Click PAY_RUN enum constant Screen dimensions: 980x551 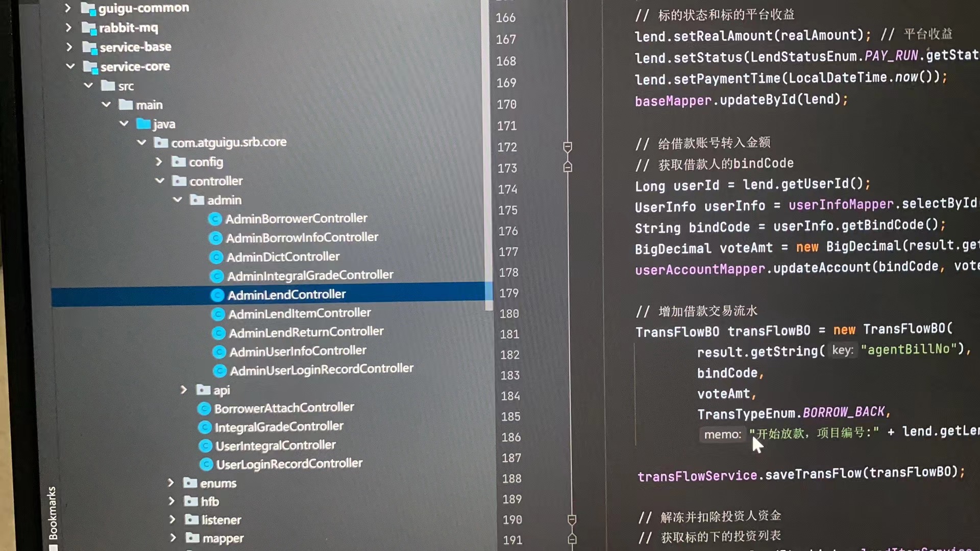pyautogui.click(x=891, y=56)
